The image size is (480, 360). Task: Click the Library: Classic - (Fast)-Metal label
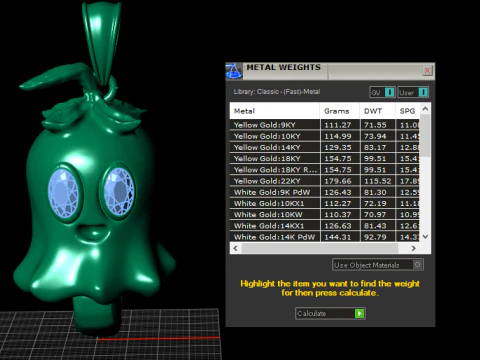(277, 92)
